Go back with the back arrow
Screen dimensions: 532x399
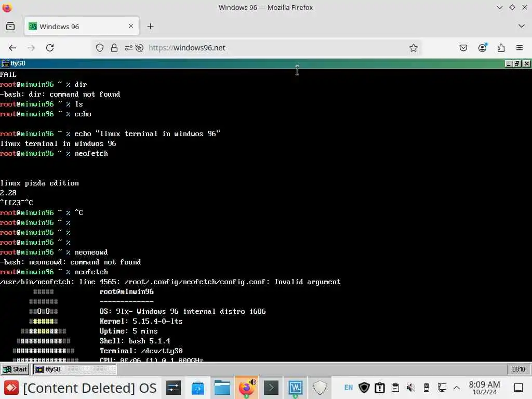(x=12, y=48)
